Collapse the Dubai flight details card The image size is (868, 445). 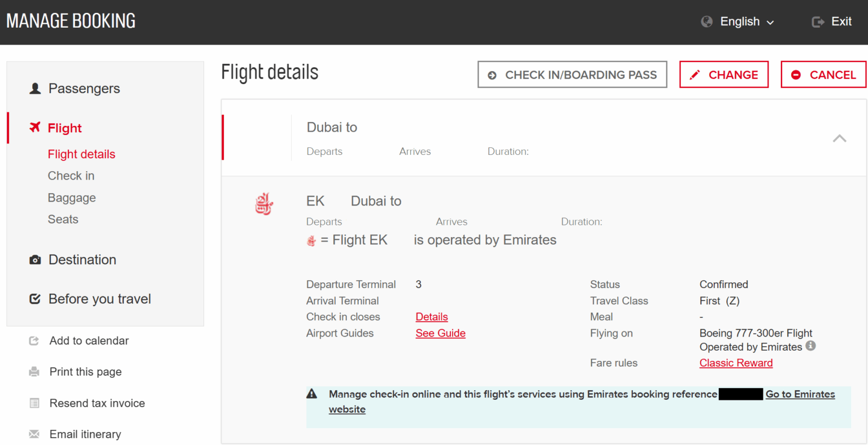coord(840,138)
